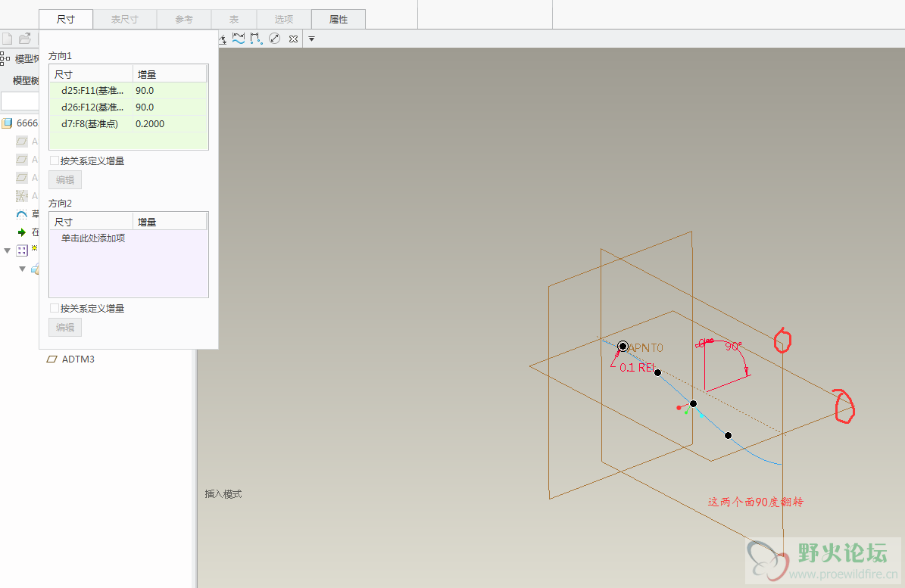
Task: Select the first datum plane icon in tree
Action: [22, 142]
